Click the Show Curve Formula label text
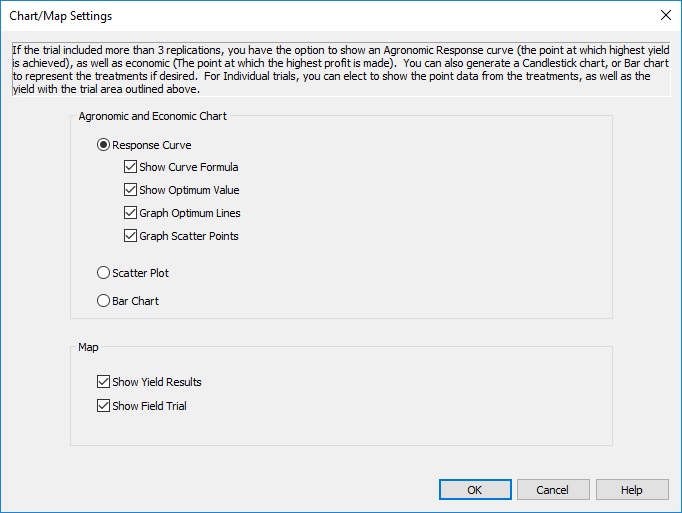Screen dimensions: 682x513 (x=189, y=168)
